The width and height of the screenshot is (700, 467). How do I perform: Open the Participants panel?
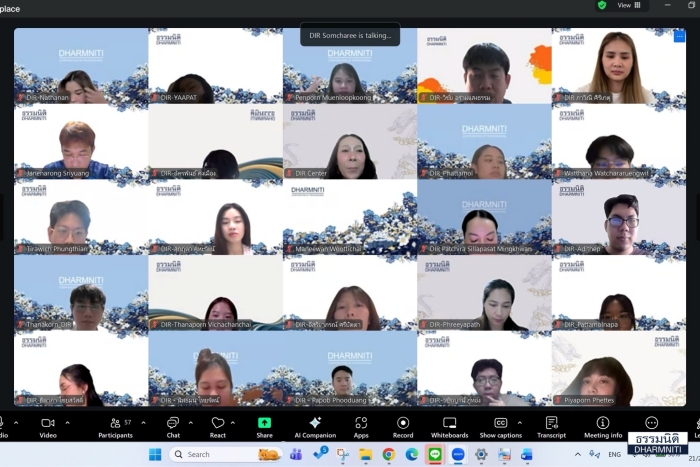point(115,425)
